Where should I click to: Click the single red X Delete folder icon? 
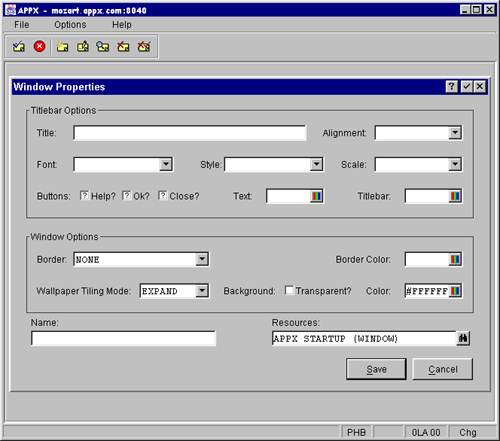(x=123, y=46)
